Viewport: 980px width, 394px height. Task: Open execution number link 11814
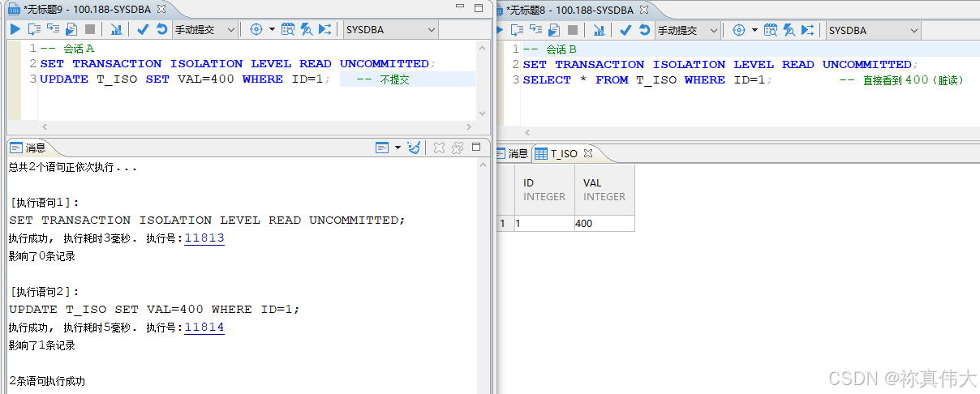pyautogui.click(x=204, y=328)
